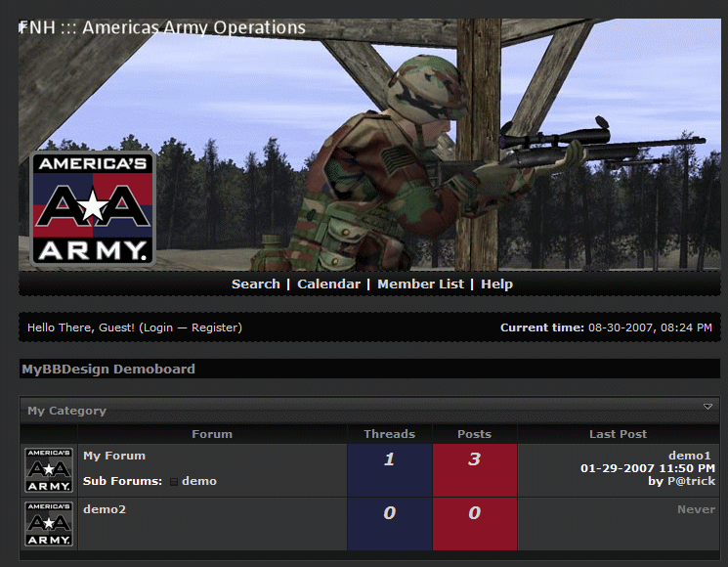Click the America's Army logo in the banner
The width and height of the screenshot is (728, 567).
point(93,208)
